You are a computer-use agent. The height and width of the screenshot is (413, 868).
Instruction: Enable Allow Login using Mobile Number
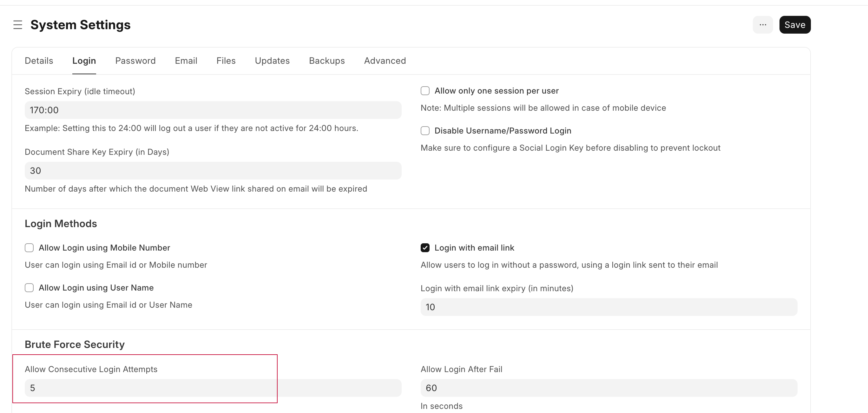(x=29, y=248)
